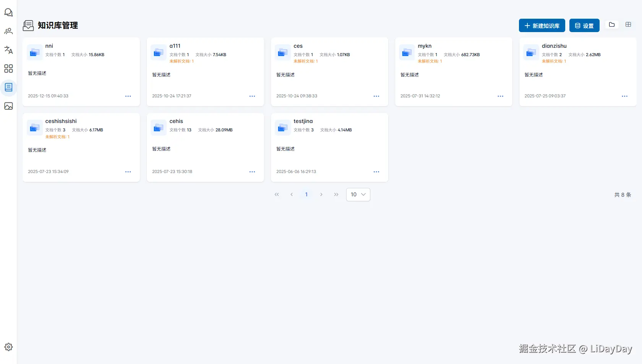The width and height of the screenshot is (642, 364).
Task: Click the date 2025-12-15 09:40:33
Action: click(x=48, y=96)
